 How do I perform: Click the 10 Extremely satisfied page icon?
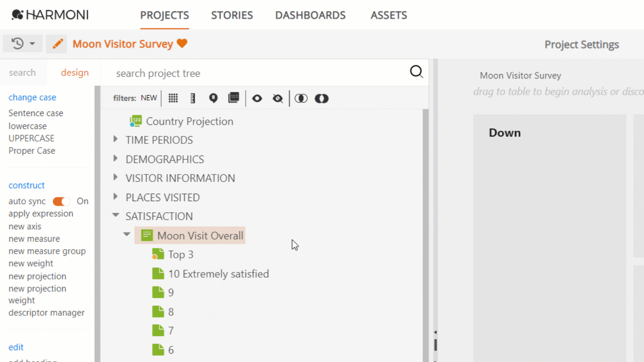click(x=158, y=274)
